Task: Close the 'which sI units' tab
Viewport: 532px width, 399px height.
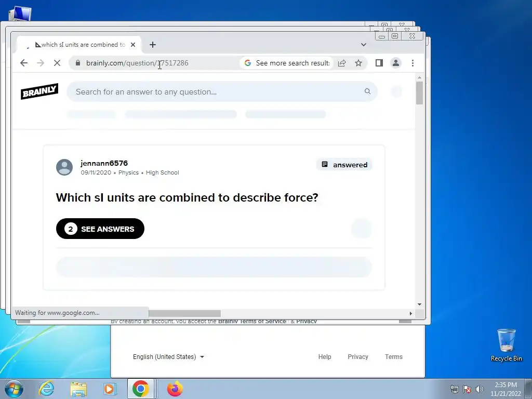Action: [x=133, y=45]
